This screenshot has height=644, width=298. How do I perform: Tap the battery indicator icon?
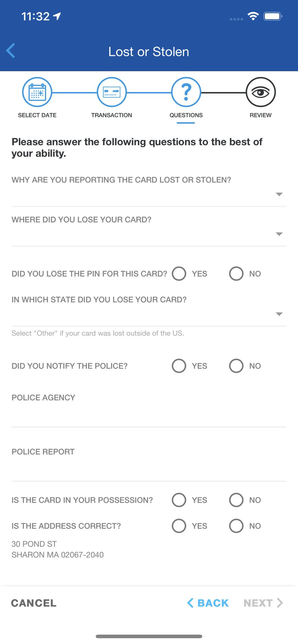273,16
